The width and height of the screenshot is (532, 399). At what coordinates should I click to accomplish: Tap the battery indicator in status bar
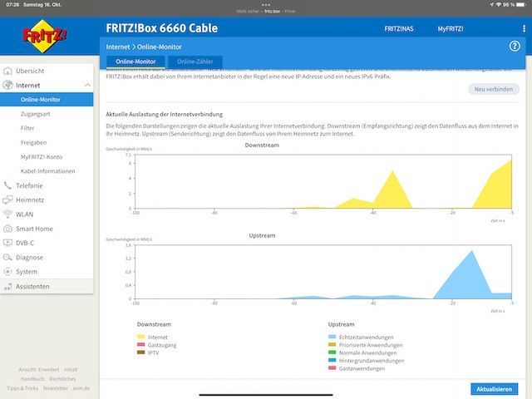pyautogui.click(x=521, y=5)
